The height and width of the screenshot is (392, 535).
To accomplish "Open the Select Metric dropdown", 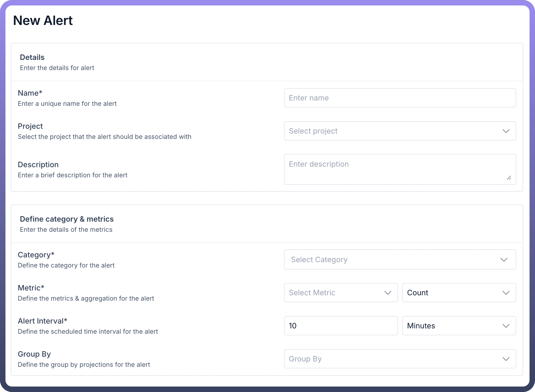I will (335, 293).
